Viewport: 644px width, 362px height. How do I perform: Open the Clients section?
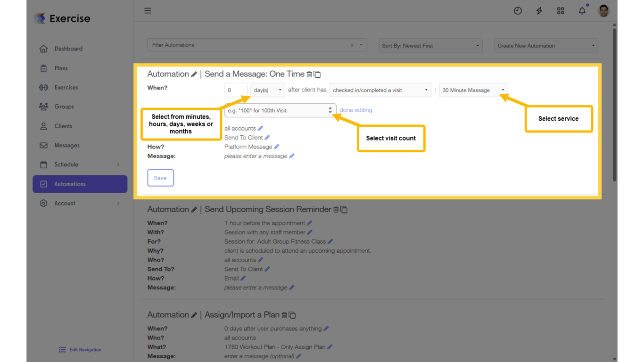pos(65,126)
